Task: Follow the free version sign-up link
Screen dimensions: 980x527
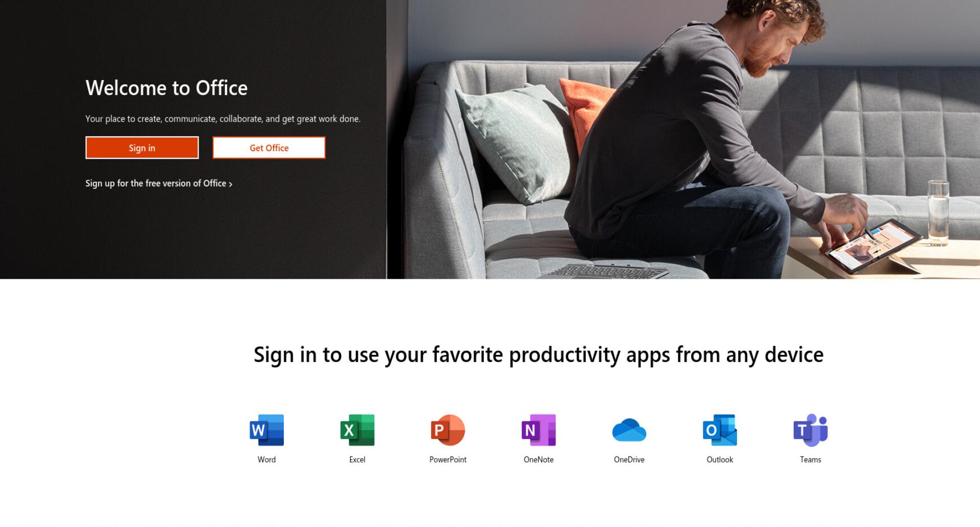Action: [x=159, y=183]
